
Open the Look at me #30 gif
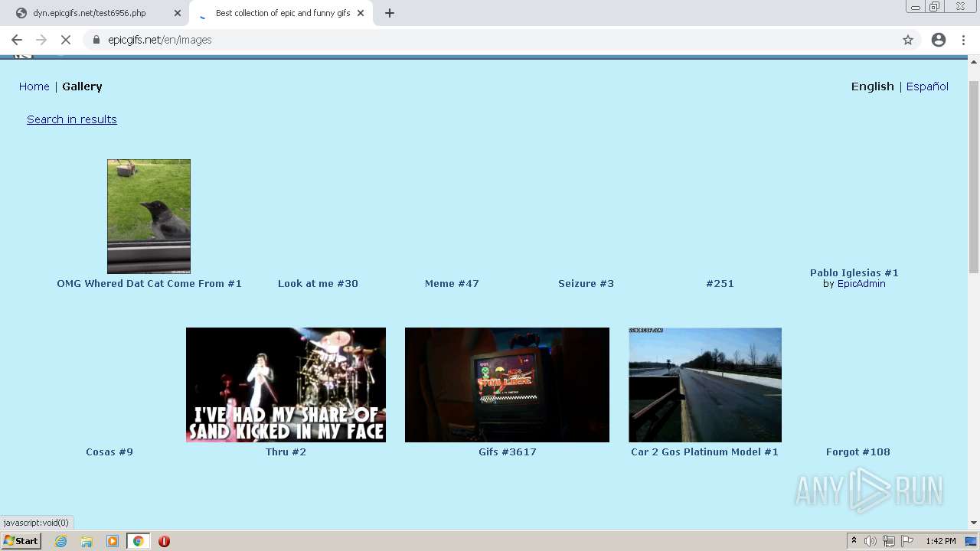coord(318,283)
